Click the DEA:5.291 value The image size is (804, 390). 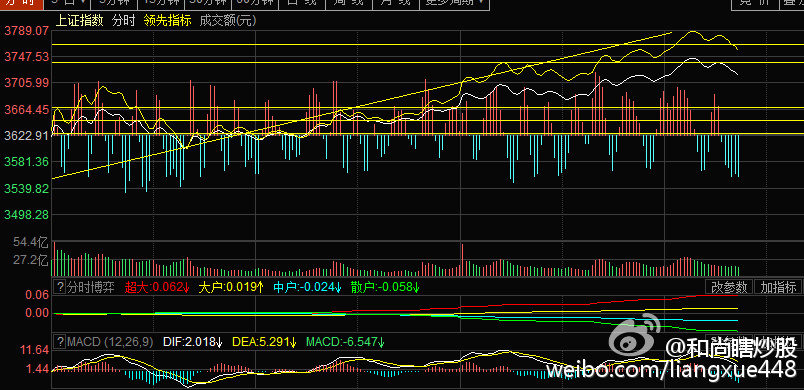point(265,341)
